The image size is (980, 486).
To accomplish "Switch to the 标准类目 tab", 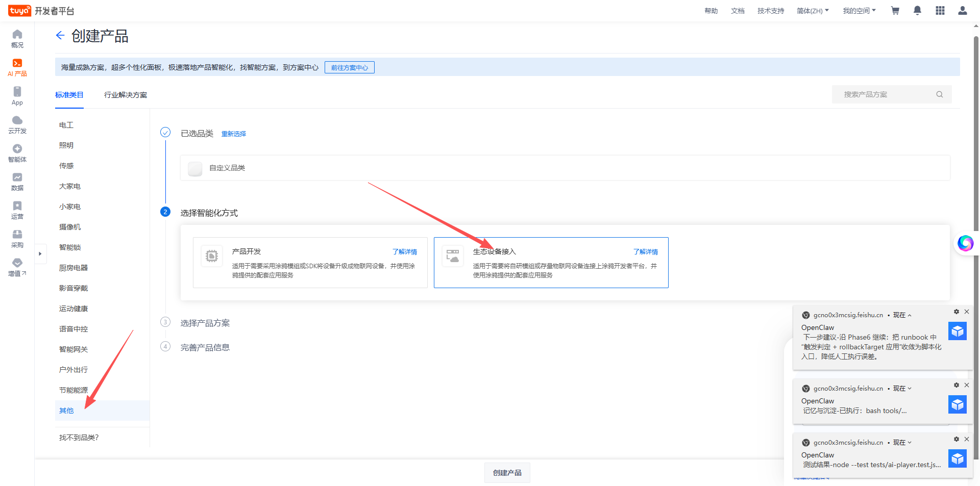I will [69, 95].
